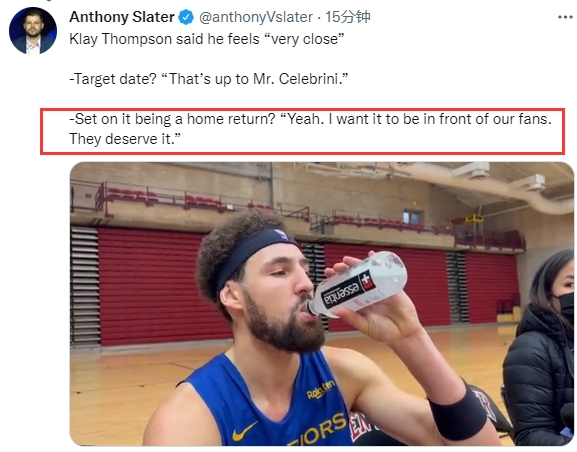Visit the @anthonyVslater handle link
The image size is (577, 452).
pyautogui.click(x=256, y=17)
